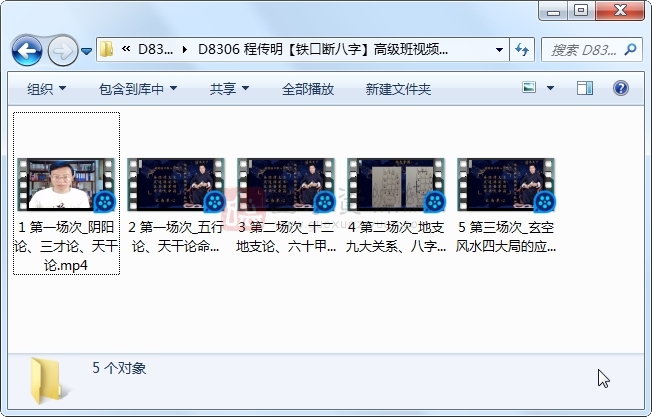
Task: Expand the hidden path chevron «
Action: point(126,49)
